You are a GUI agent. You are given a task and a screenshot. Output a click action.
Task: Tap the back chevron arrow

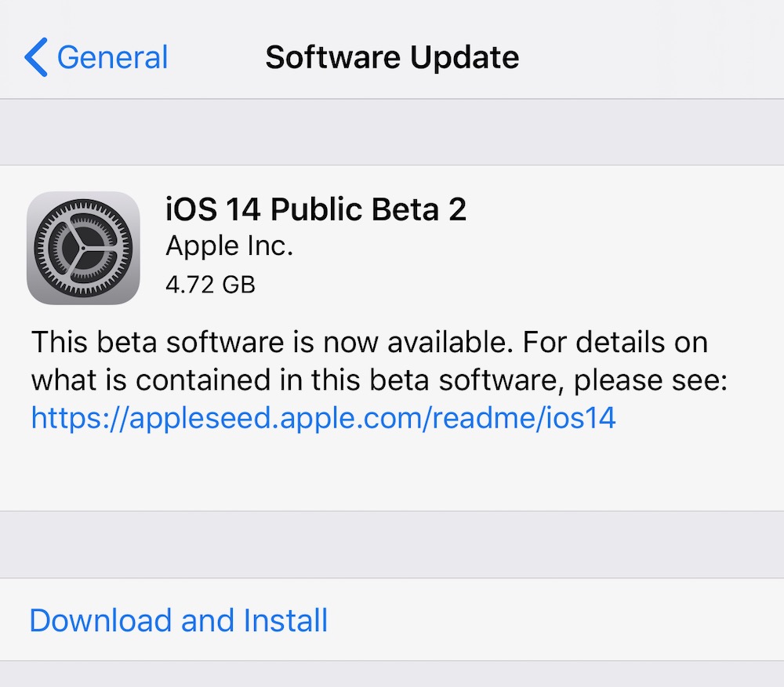36,58
